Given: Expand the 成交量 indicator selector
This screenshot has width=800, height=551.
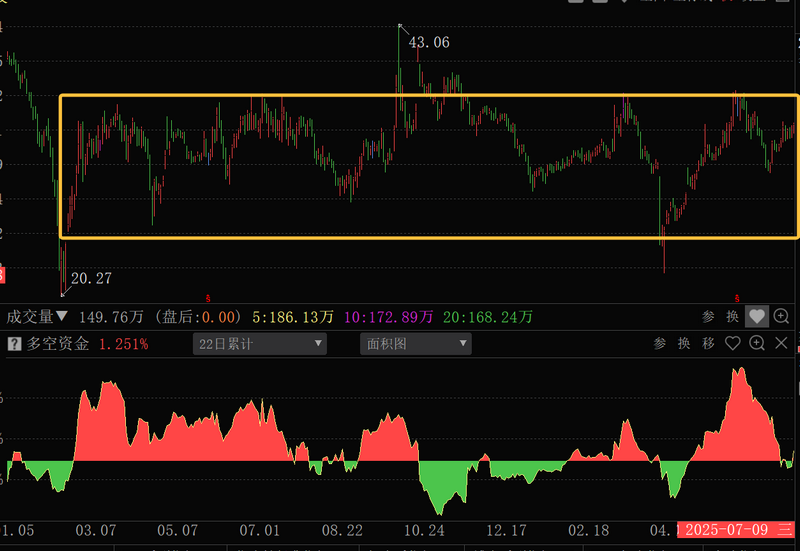Looking at the screenshot, I should (38, 317).
